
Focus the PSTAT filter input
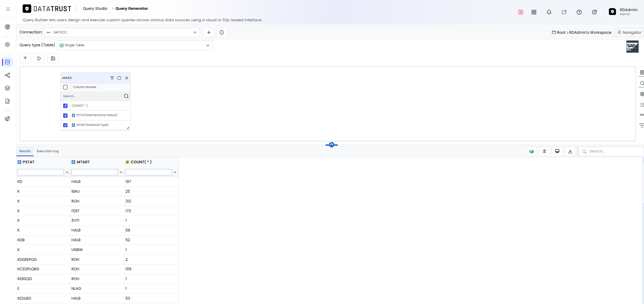click(x=41, y=172)
